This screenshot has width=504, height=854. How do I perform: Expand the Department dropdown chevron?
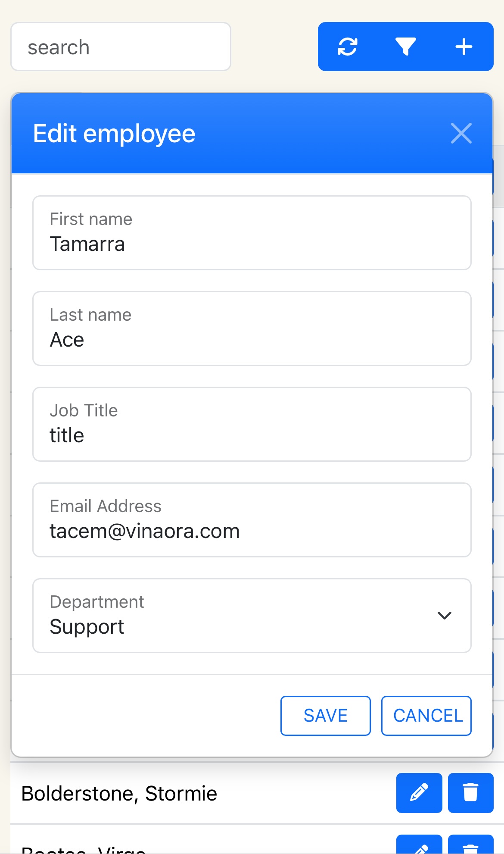tap(444, 615)
